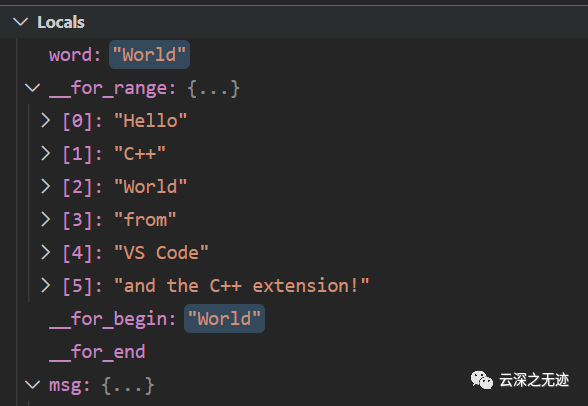Expand the [2] "World" element arrow
Screen dimensions: 588x406
[x=45, y=186]
